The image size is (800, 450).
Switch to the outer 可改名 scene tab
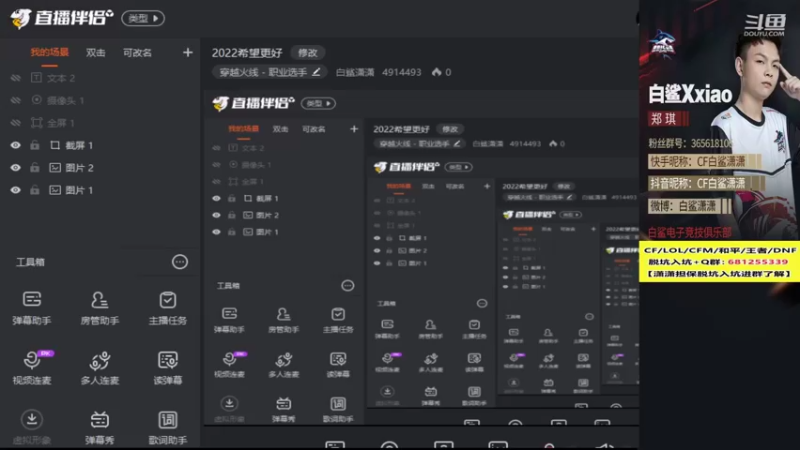point(137,53)
